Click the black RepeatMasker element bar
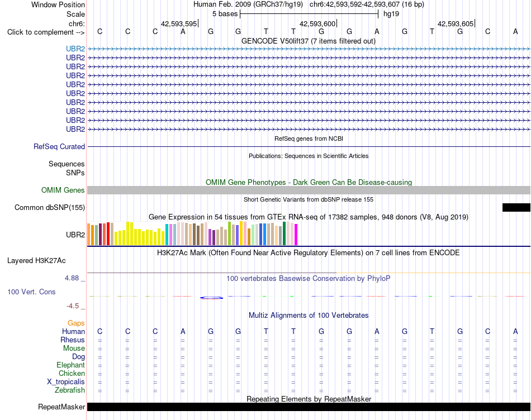 point(309,407)
